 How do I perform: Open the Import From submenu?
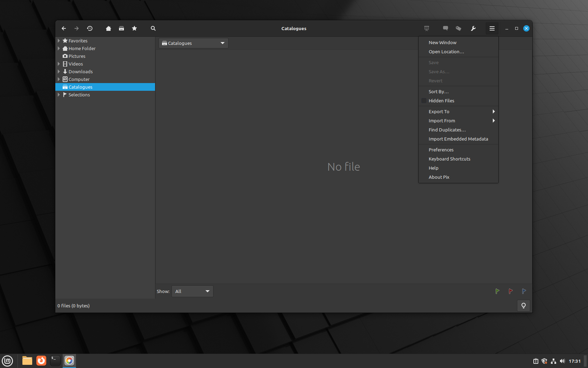tap(458, 121)
